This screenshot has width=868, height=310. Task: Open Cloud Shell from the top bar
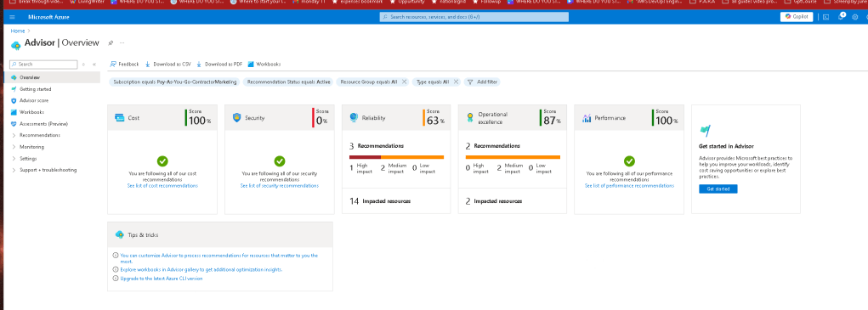826,17
